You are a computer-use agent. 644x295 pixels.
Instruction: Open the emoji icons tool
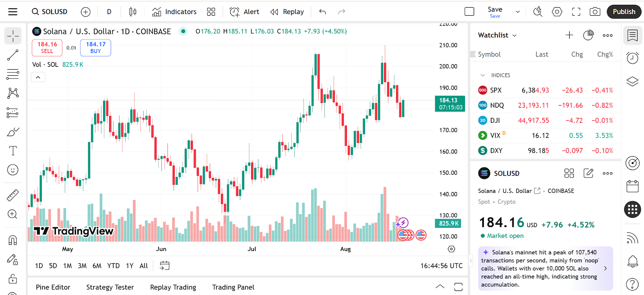[13, 170]
